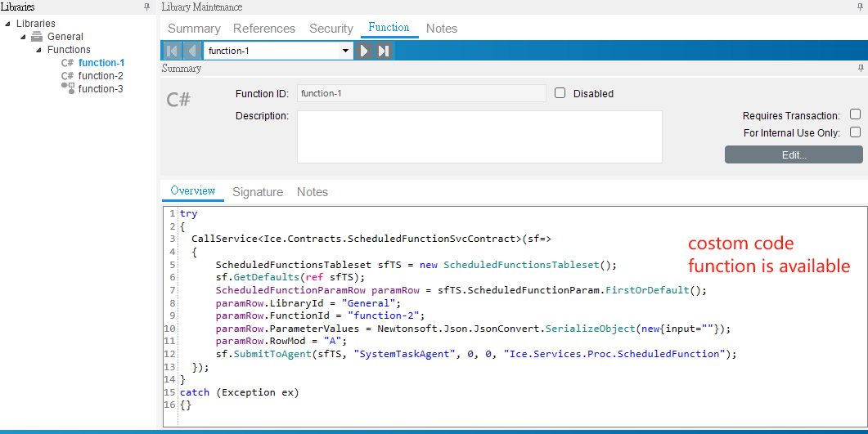Select function-3 in the tree
This screenshot has height=434, width=868.
coord(101,89)
